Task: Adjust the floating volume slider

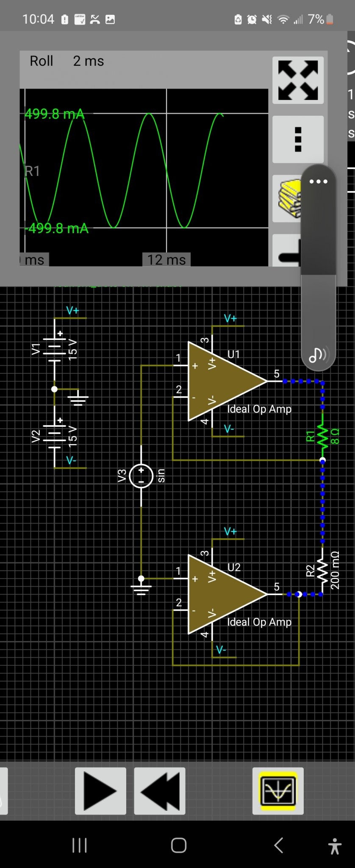Action: (x=319, y=267)
